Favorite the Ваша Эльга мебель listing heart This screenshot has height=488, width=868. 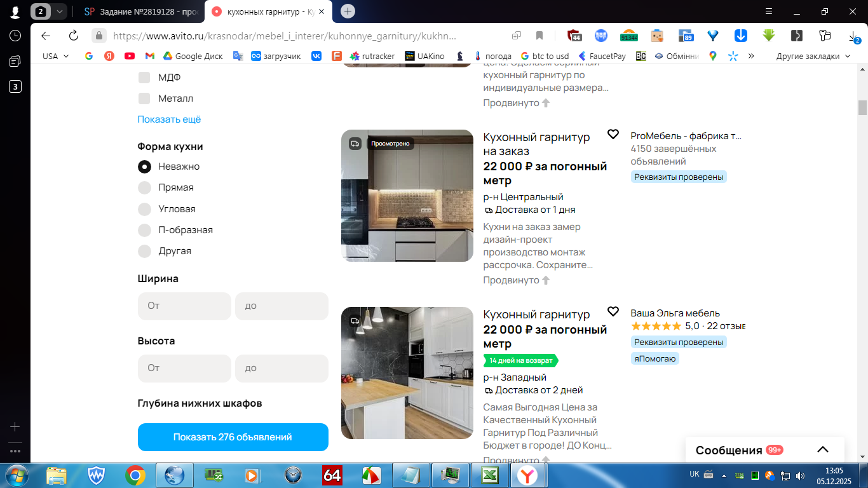tap(613, 311)
